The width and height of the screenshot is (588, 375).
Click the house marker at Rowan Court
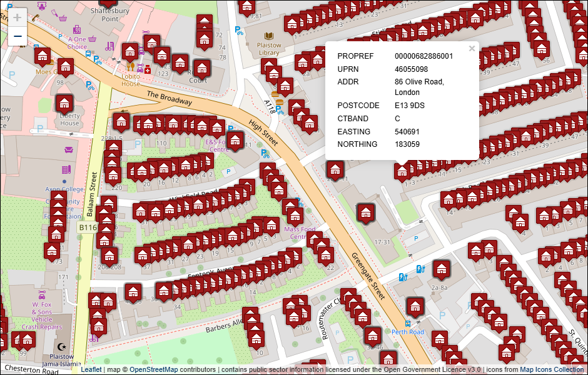coord(201,67)
